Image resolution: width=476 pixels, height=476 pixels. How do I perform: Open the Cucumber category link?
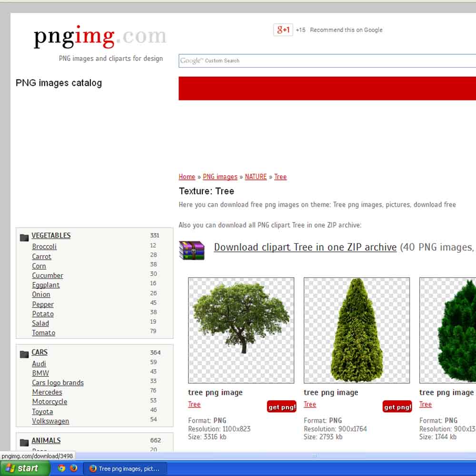tap(48, 275)
